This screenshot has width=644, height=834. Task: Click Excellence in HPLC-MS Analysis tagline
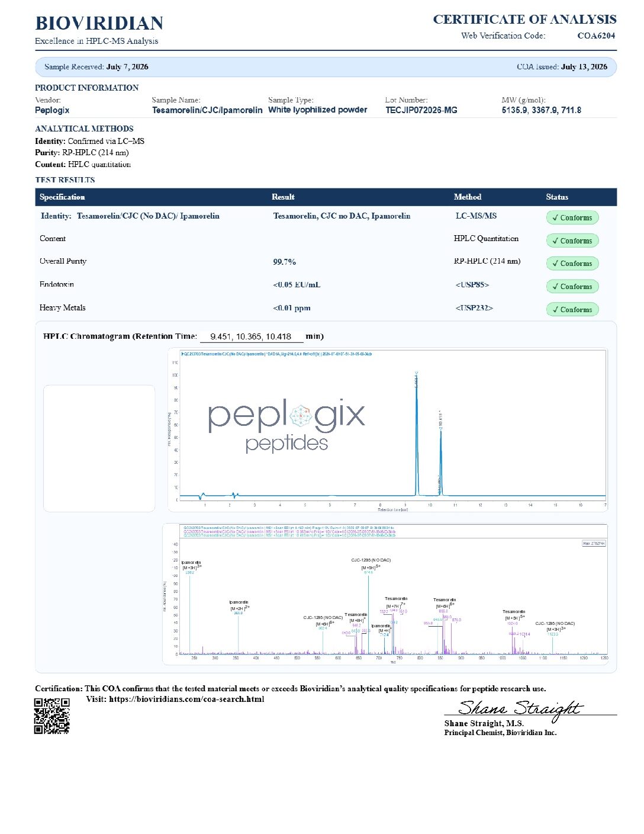pos(96,41)
